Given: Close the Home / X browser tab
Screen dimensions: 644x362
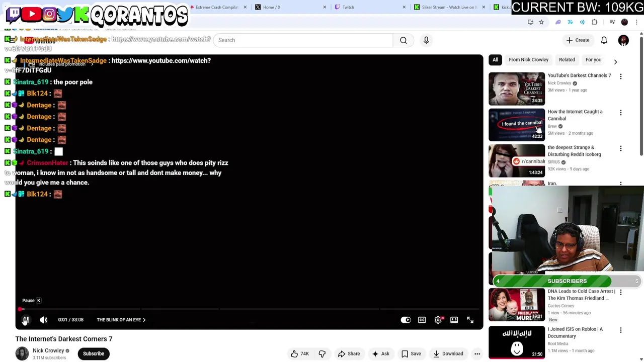Looking at the screenshot, I should tap(325, 7).
